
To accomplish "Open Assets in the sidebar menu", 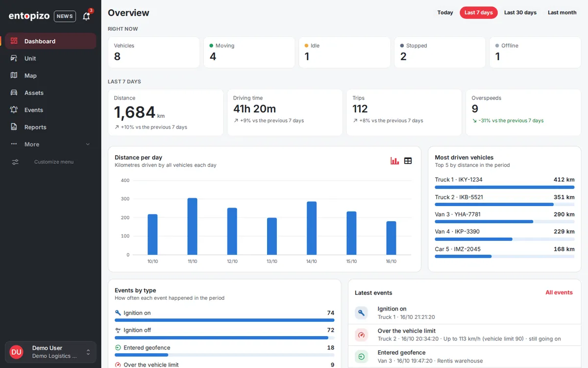I will tap(50, 93).
